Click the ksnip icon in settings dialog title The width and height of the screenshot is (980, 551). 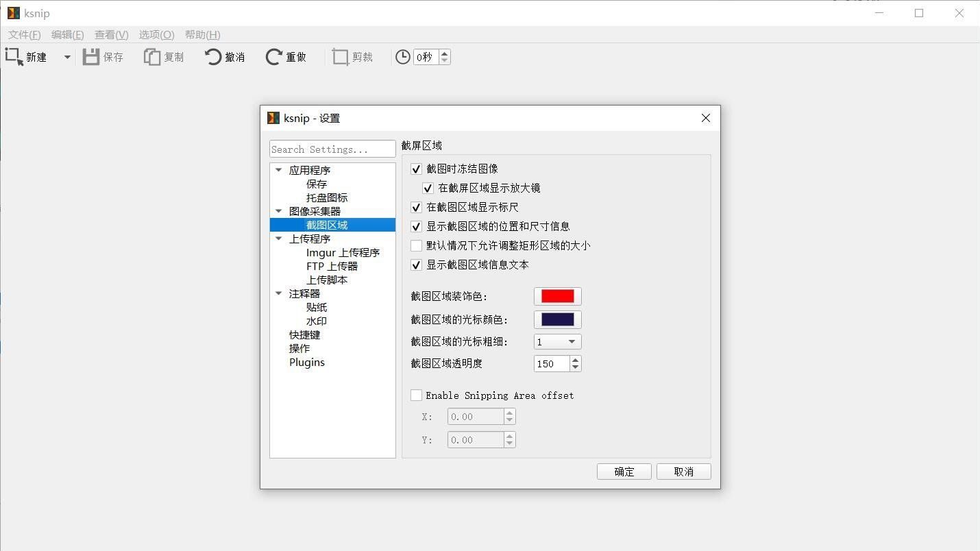(273, 118)
